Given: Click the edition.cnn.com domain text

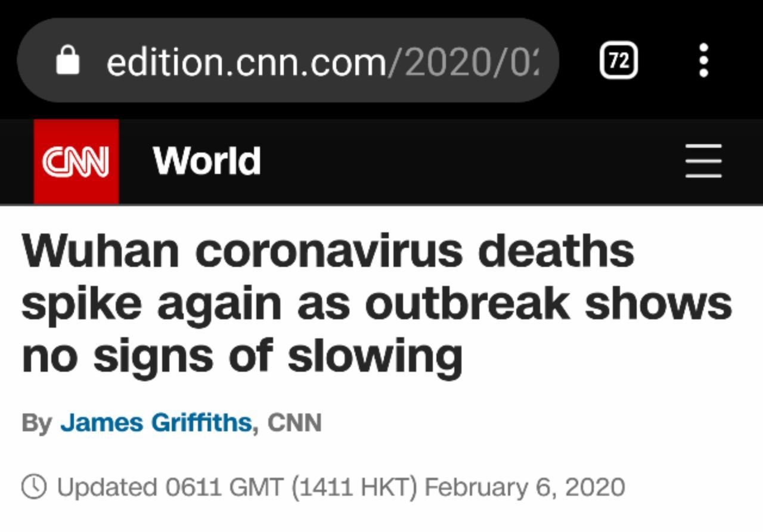Looking at the screenshot, I should [246, 61].
